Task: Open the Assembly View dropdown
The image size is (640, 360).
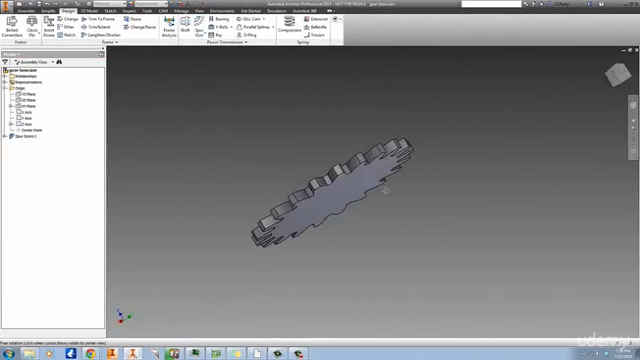Action: (34, 62)
